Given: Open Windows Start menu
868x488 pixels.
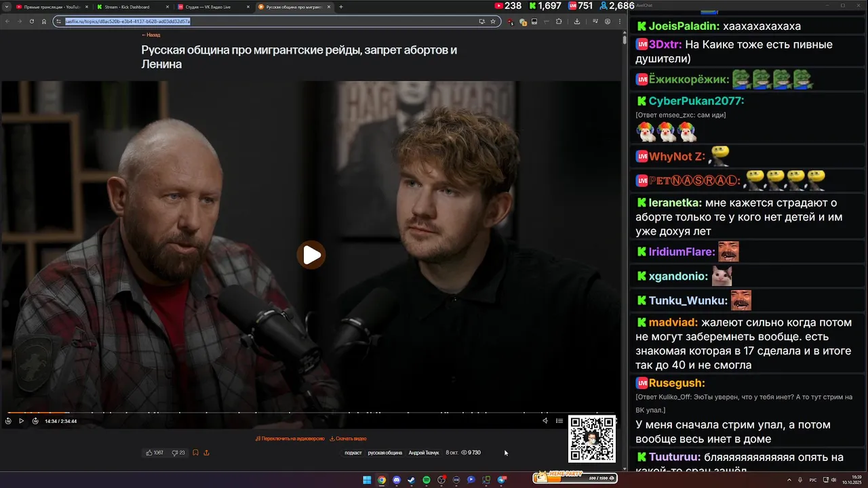Looking at the screenshot, I should point(367,480).
